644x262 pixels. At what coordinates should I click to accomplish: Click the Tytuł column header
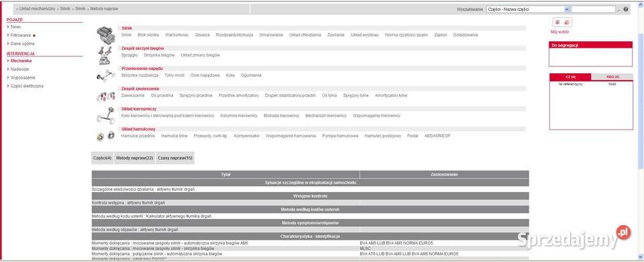pyautogui.click(x=225, y=175)
